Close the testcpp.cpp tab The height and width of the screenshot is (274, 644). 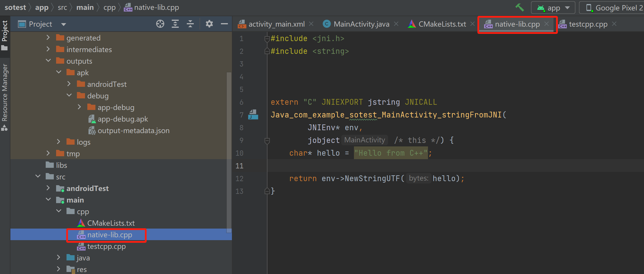point(614,24)
